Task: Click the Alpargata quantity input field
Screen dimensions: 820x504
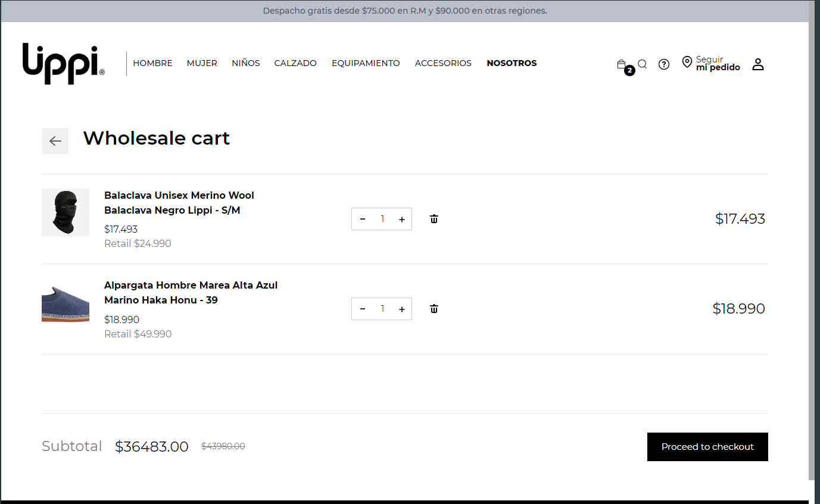Action: 382,309
